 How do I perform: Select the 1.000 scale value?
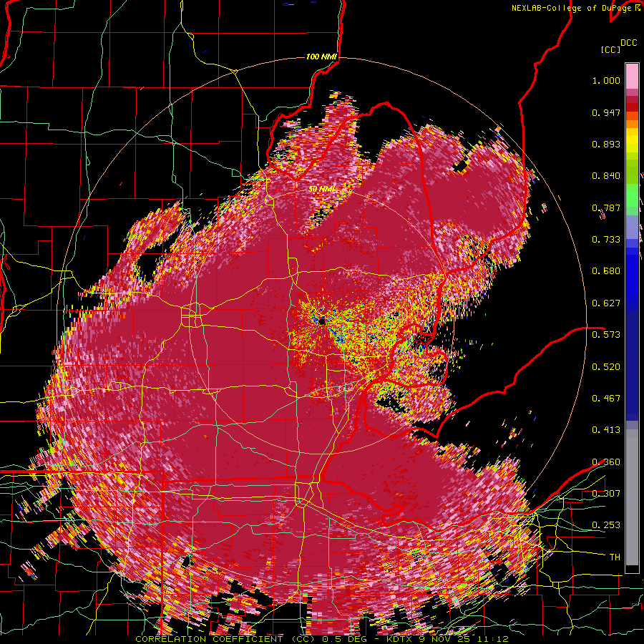tap(606, 80)
